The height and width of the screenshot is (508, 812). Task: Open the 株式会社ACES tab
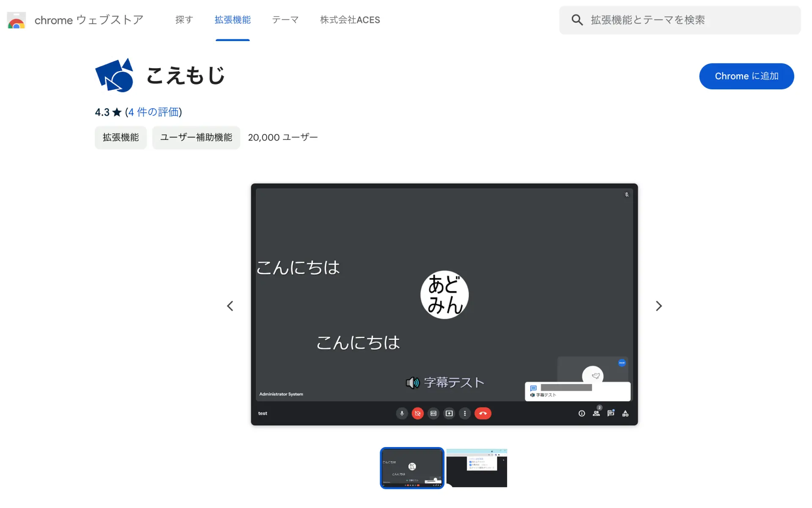[350, 20]
